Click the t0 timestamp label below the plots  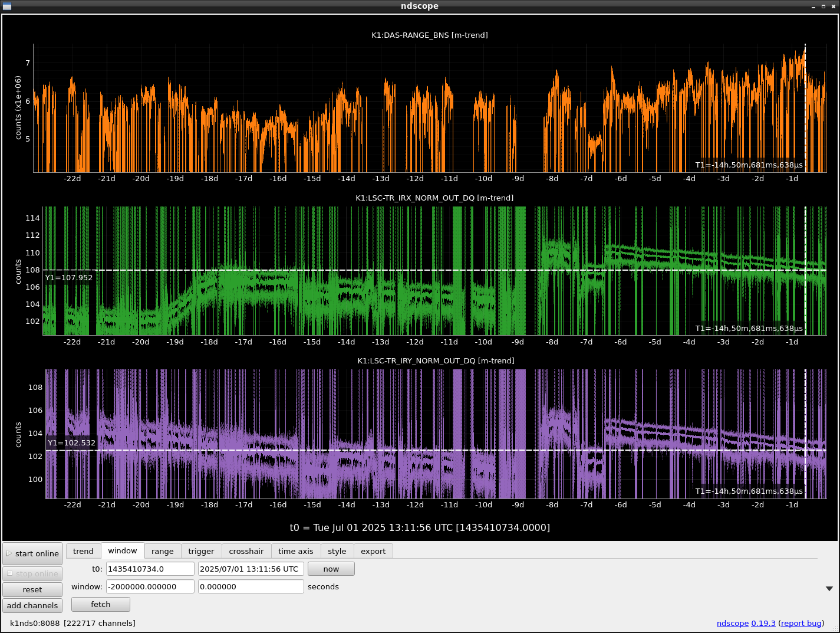point(420,527)
